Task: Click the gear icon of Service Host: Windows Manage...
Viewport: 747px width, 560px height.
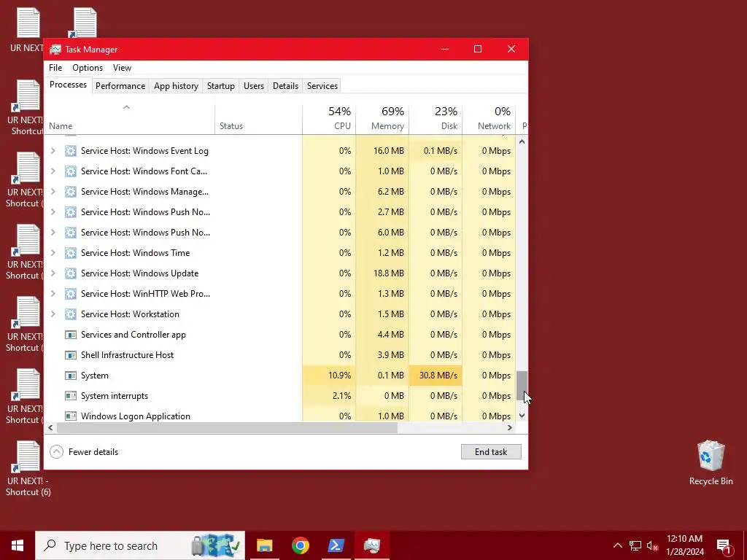Action: tap(71, 192)
